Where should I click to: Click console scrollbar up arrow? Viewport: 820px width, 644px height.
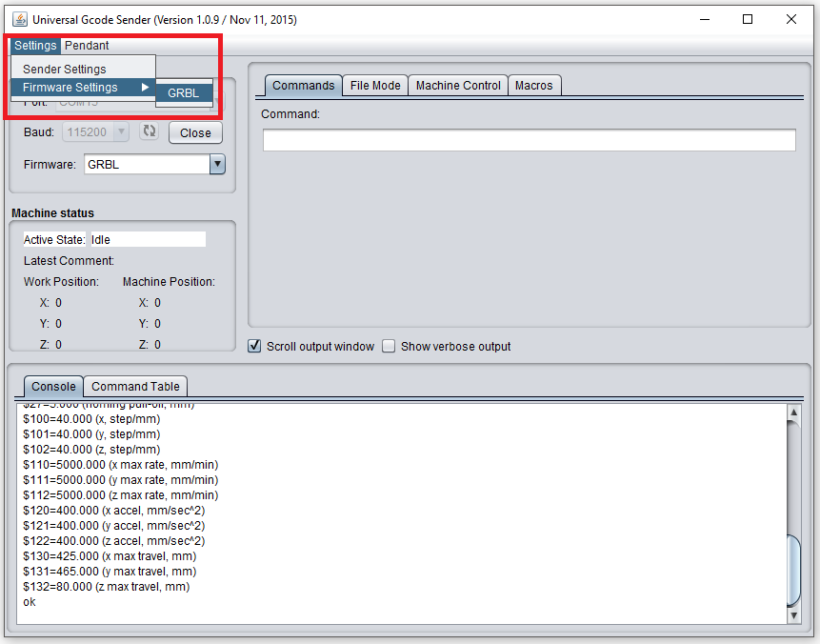tap(793, 413)
